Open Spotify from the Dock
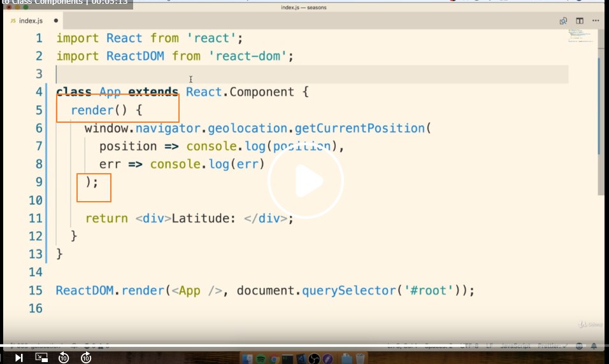The height and width of the screenshot is (364, 609). pos(261,358)
